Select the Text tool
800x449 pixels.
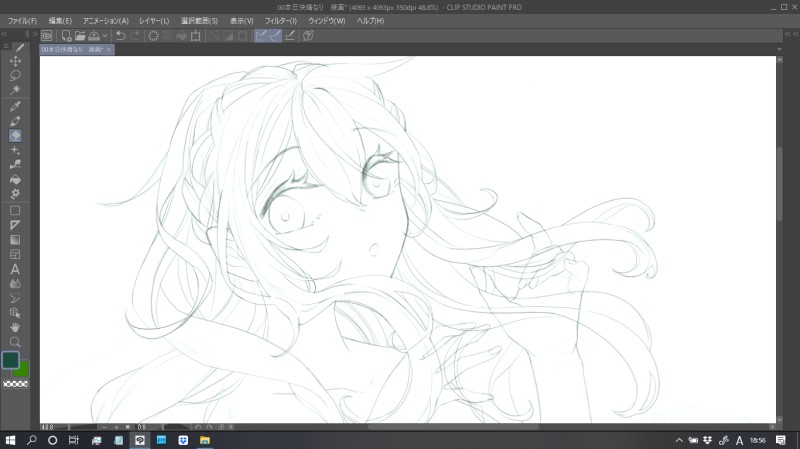[15, 269]
